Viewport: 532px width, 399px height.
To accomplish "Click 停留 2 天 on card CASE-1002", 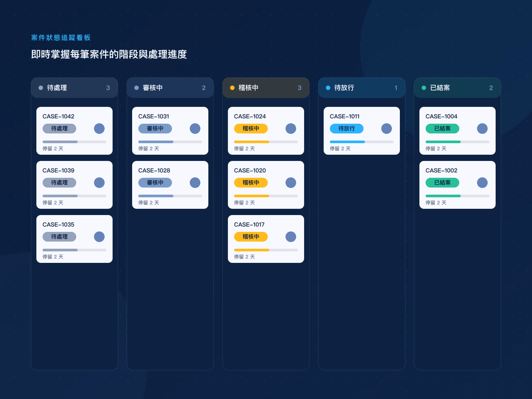I will [x=436, y=203].
